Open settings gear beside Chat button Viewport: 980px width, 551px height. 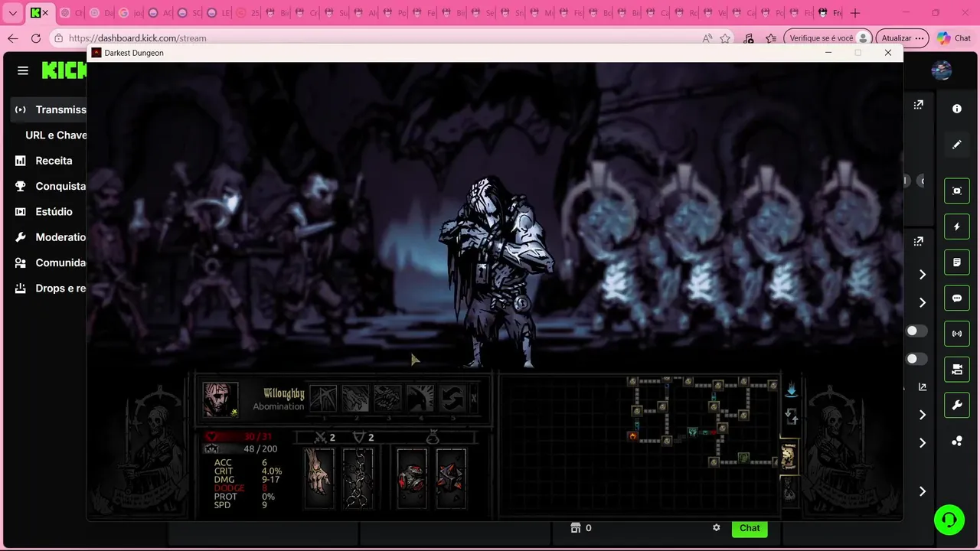pyautogui.click(x=717, y=528)
